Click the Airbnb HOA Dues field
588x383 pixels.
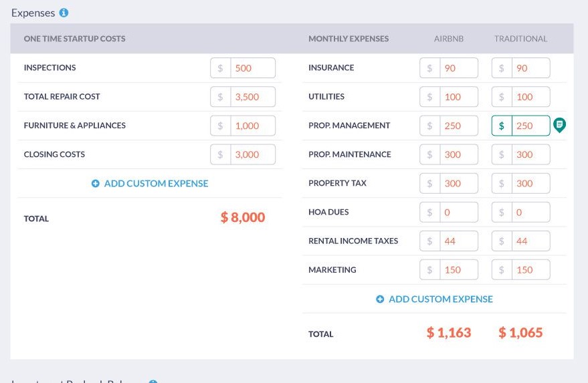[458, 213]
